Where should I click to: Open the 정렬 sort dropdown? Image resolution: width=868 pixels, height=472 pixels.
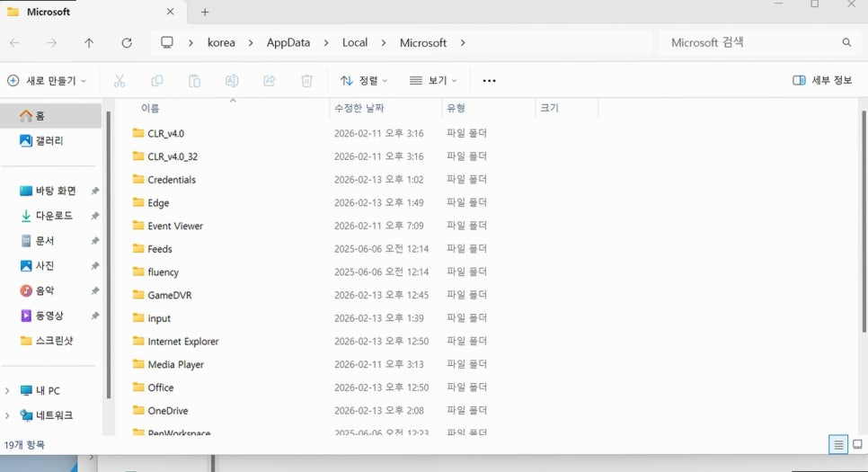364,81
